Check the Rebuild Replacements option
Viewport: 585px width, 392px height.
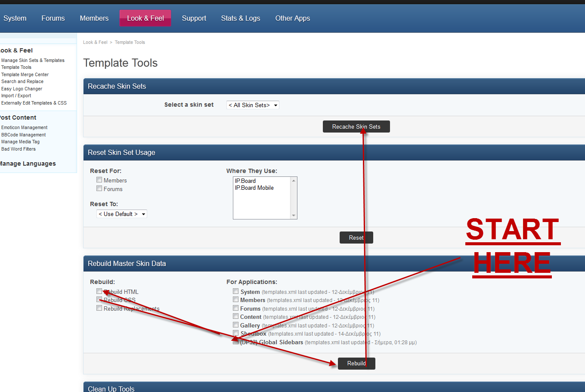99,308
